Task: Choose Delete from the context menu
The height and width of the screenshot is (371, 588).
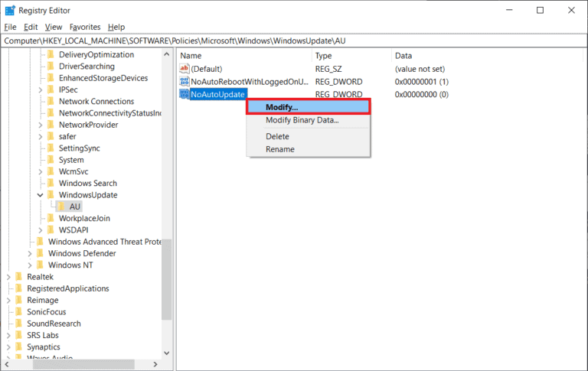Action: [309, 136]
